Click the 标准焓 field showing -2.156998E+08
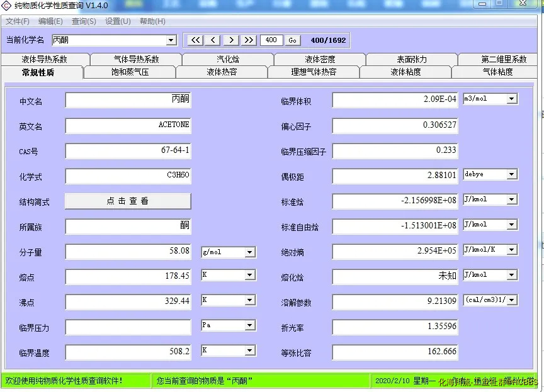 click(x=395, y=201)
